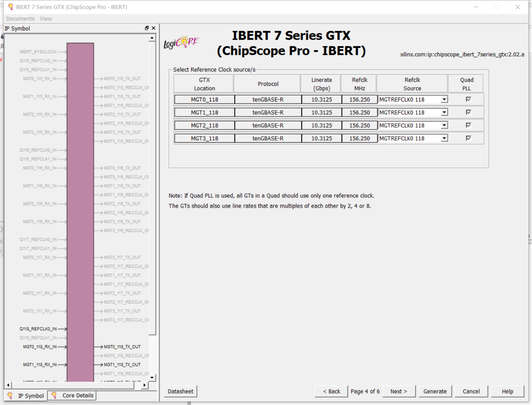This screenshot has height=405, width=532.
Task: Open the Datasheet
Action: (x=180, y=391)
